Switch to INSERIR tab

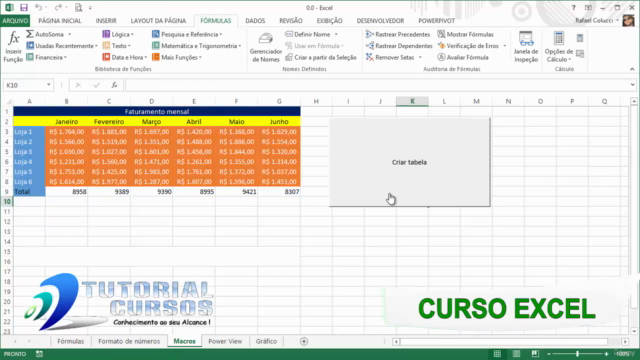pyautogui.click(x=106, y=20)
